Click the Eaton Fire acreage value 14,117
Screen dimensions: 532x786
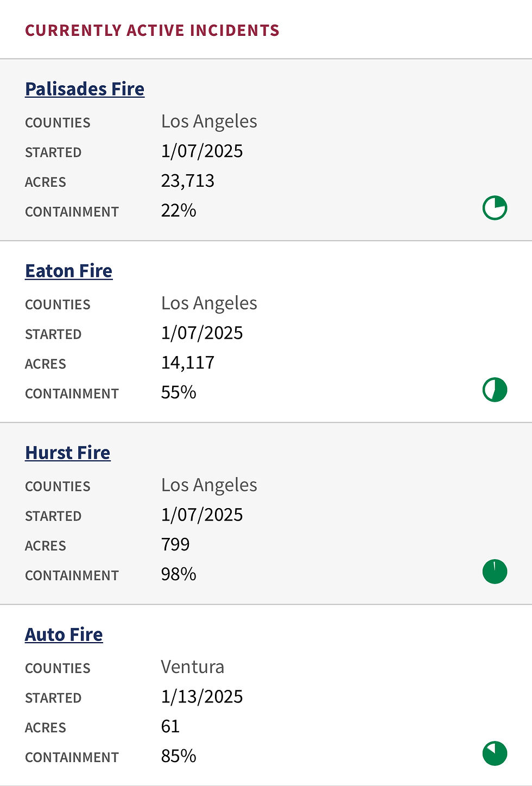tap(188, 363)
